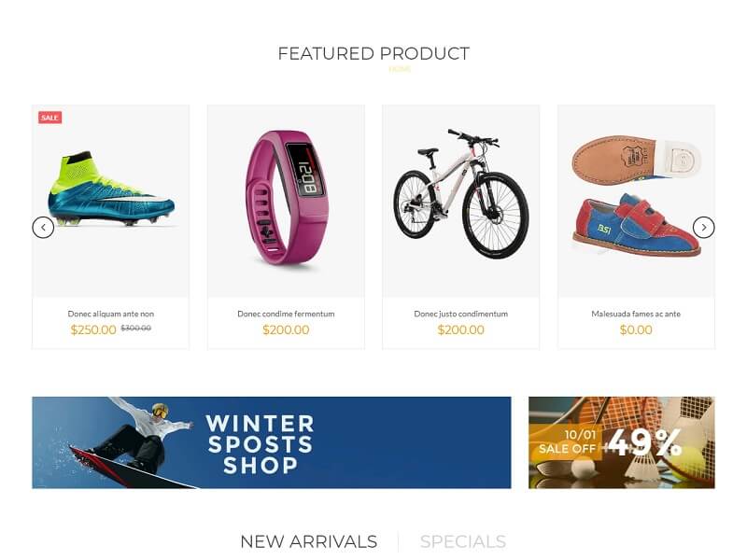Image resolution: width=747 pixels, height=560 pixels.
Task: Open the 49% sale off banner
Action: pyautogui.click(x=622, y=442)
